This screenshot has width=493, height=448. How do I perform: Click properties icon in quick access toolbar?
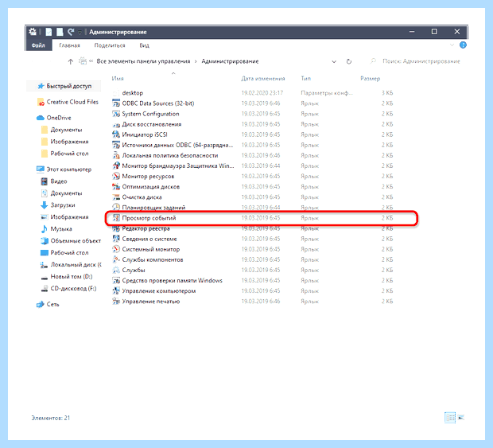coord(49,32)
